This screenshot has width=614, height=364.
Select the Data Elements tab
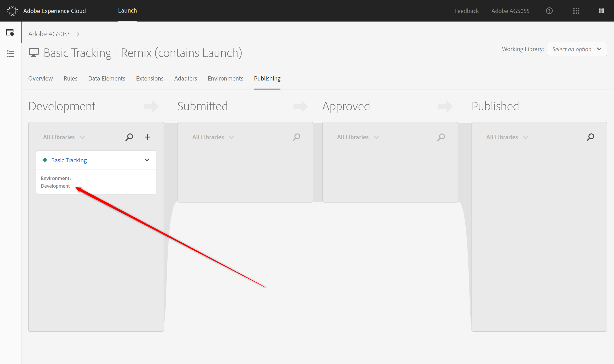[x=107, y=78]
